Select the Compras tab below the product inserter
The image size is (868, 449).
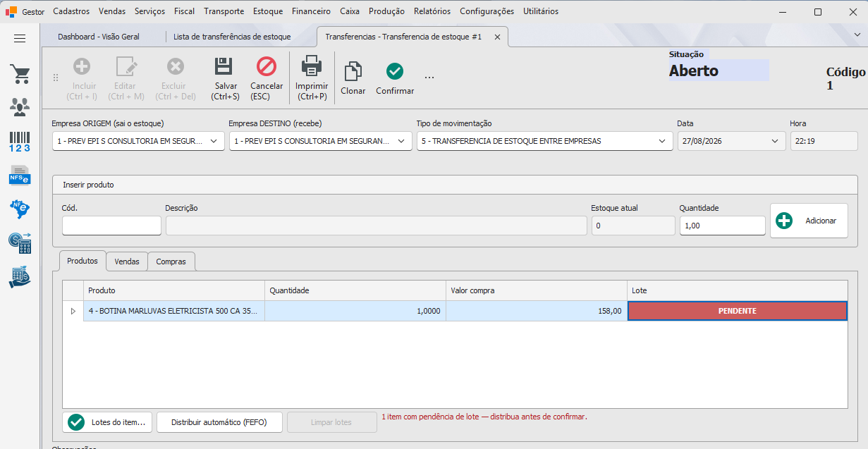[x=171, y=262]
